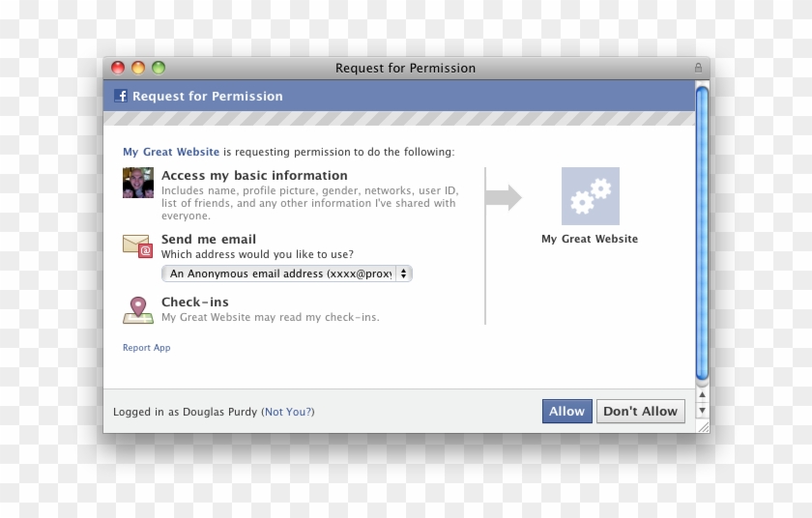Click the Check-ins map pin icon
This screenshot has width=812, height=518.
coord(137,310)
